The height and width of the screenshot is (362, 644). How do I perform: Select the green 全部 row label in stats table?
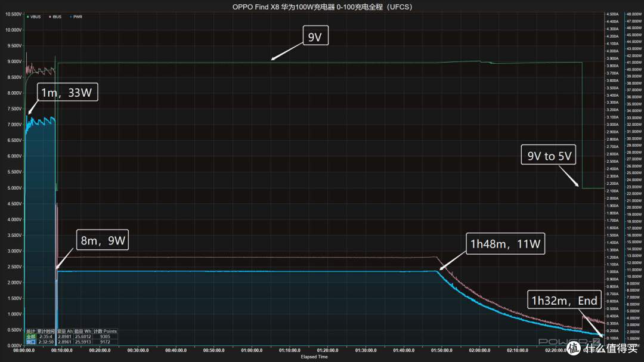click(31, 336)
